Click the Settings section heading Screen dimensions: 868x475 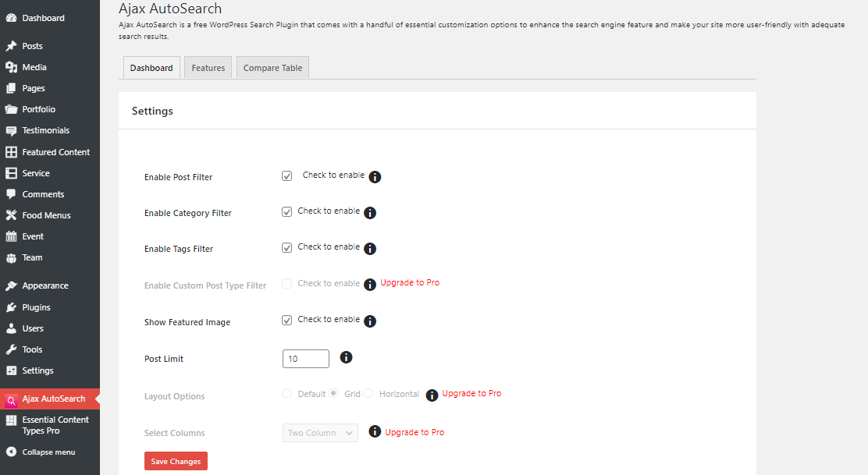[152, 111]
